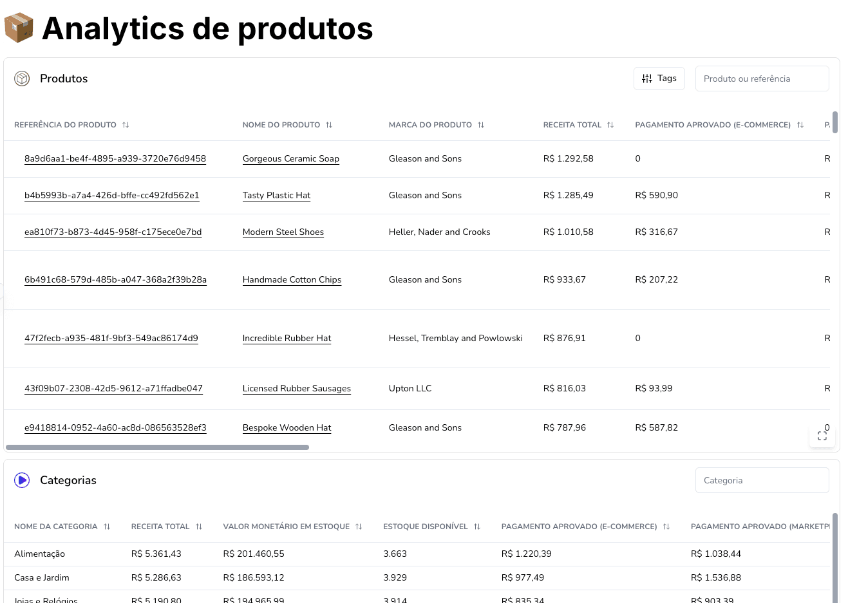The image size is (848, 616).
Task: Sort products by Receita Total icon
Action: tap(610, 125)
